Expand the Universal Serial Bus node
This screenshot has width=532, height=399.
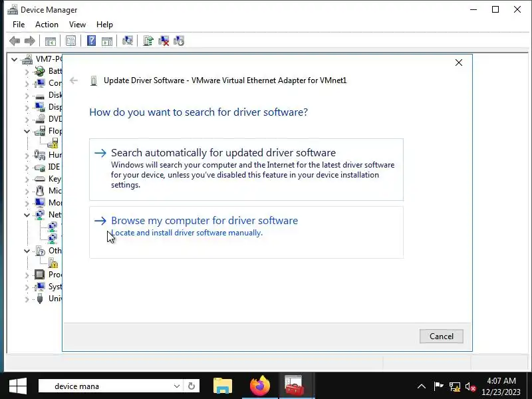(27, 299)
